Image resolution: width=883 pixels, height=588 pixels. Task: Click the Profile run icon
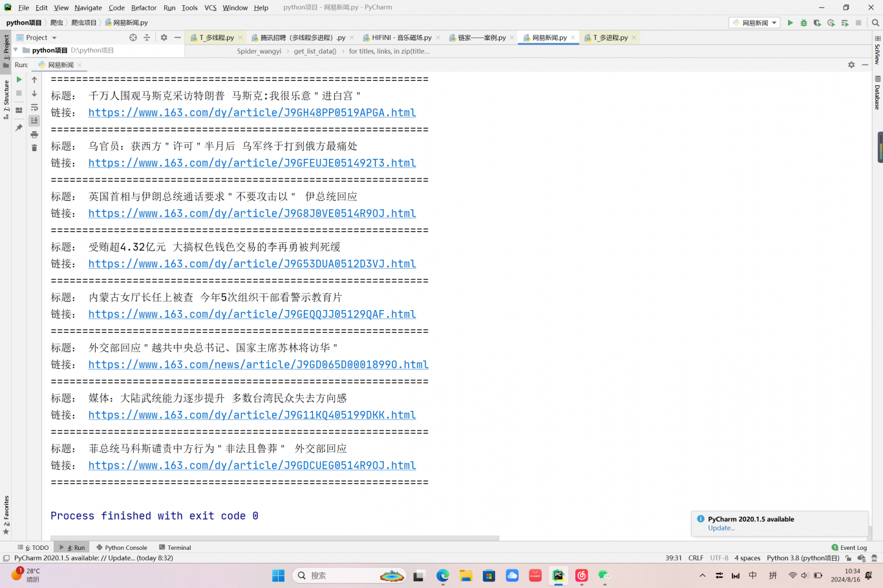(831, 23)
